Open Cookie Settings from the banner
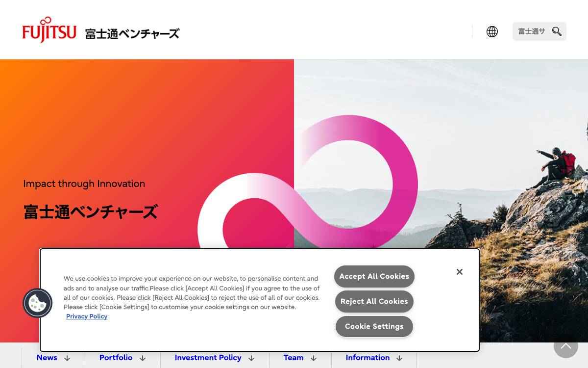 374,326
